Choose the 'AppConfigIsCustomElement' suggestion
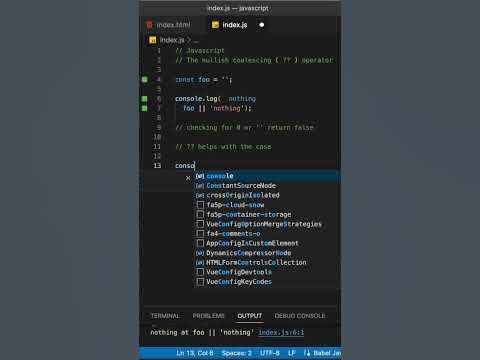This screenshot has height=360, width=480. pyautogui.click(x=267, y=243)
